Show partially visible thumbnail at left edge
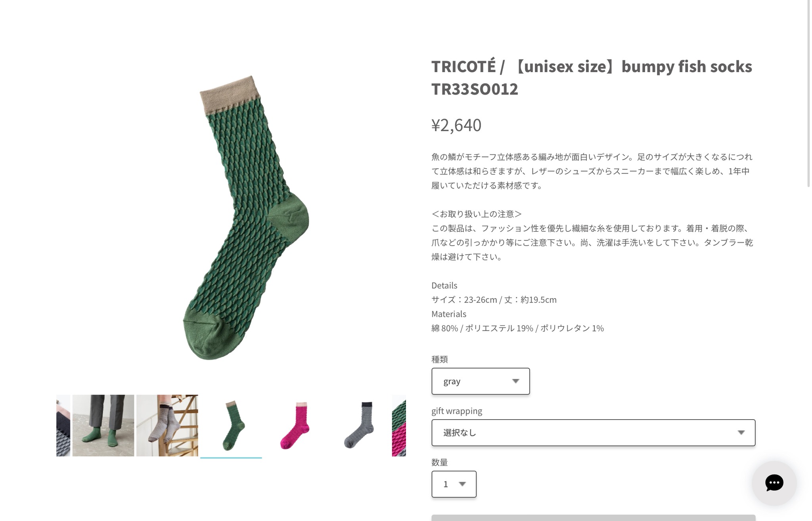This screenshot has height=521, width=812. click(x=63, y=426)
